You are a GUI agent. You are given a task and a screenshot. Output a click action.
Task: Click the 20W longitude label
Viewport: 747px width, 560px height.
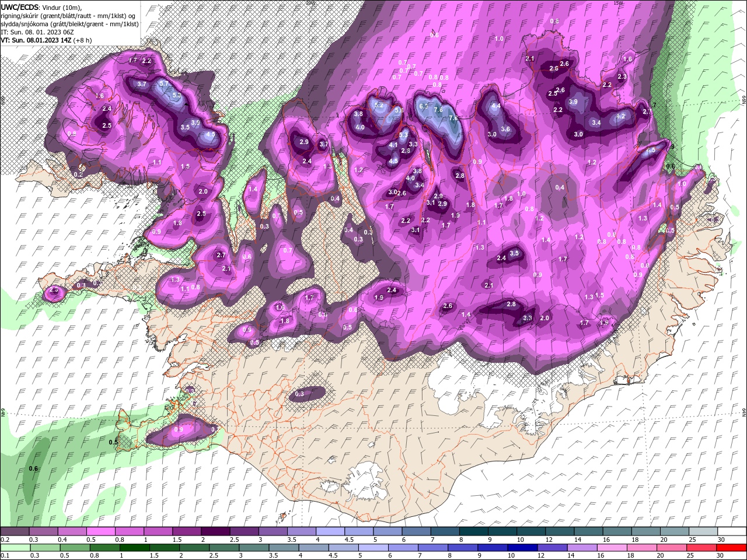click(x=310, y=3)
